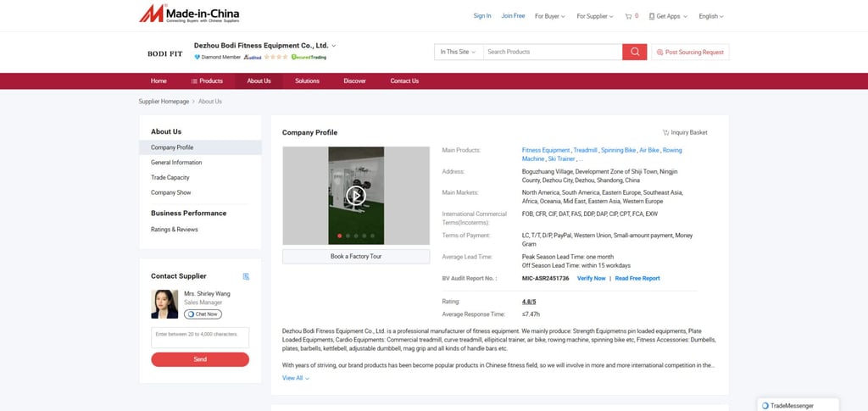Click the red search magnifier button
Viewport: 868px width, 411px height.
coord(634,52)
